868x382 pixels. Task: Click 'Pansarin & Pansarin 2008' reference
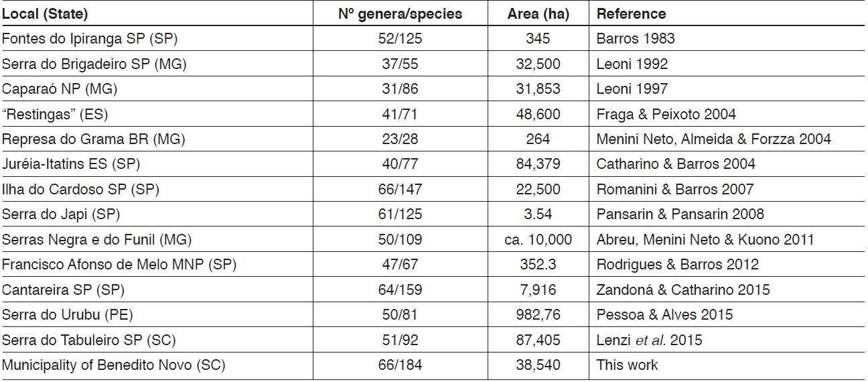point(680,214)
